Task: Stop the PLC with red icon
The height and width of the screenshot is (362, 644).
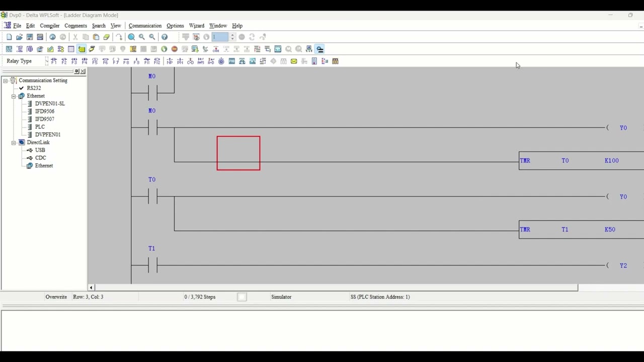Action: pos(175,49)
